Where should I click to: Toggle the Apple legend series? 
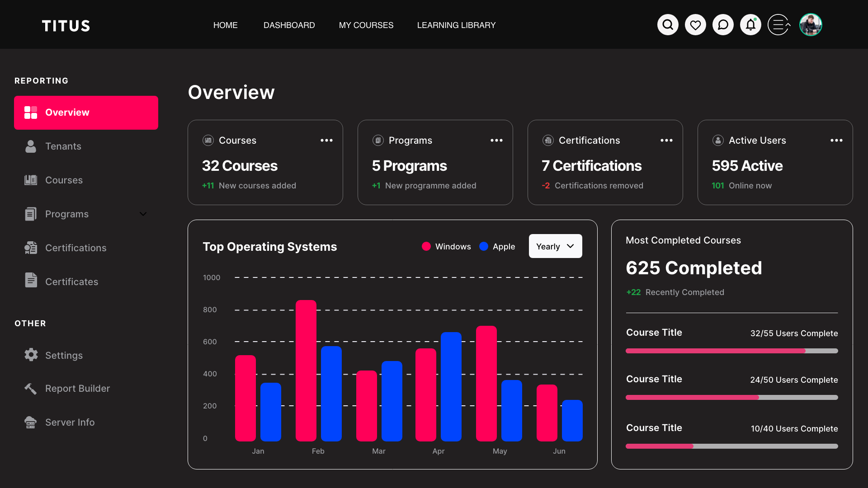tap(497, 246)
